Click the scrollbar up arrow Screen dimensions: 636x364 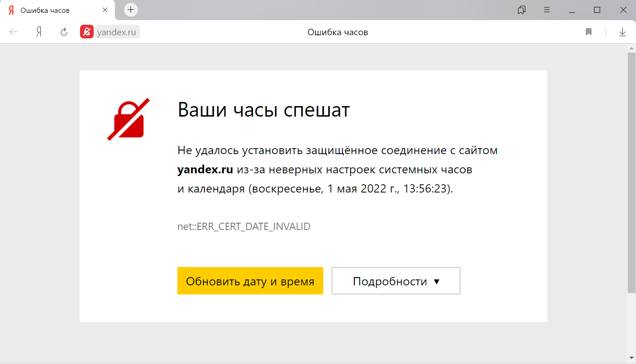(631, 48)
